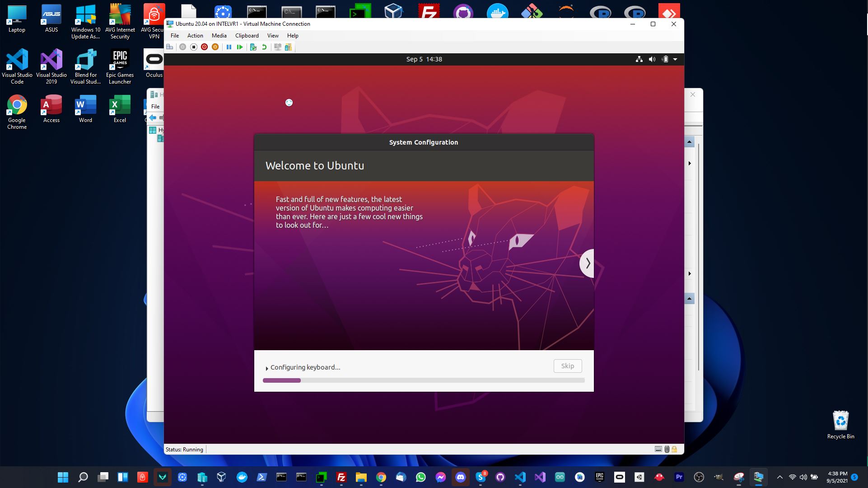868x488 pixels.
Task: Open the Help menu
Action: pos(293,36)
